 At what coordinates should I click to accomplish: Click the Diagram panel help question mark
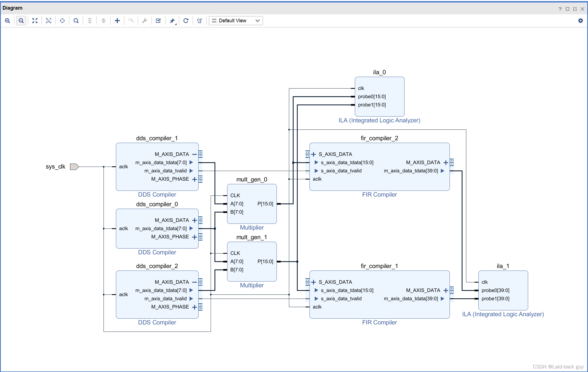[560, 9]
